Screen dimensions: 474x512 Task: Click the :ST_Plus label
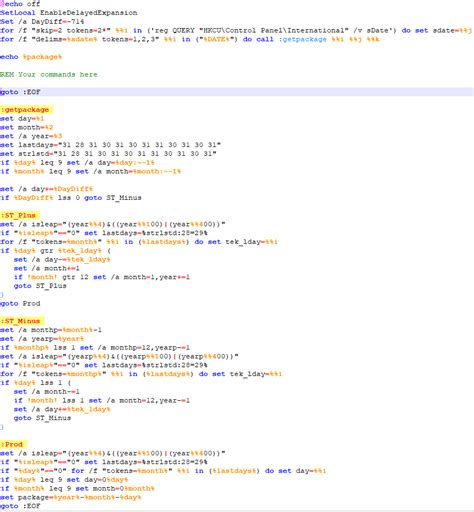(x=20, y=215)
